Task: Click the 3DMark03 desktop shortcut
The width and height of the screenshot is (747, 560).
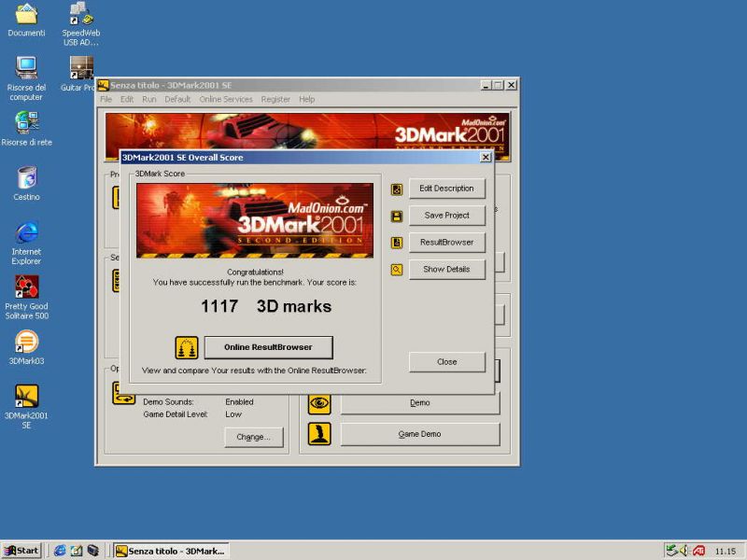Action: pyautogui.click(x=27, y=347)
